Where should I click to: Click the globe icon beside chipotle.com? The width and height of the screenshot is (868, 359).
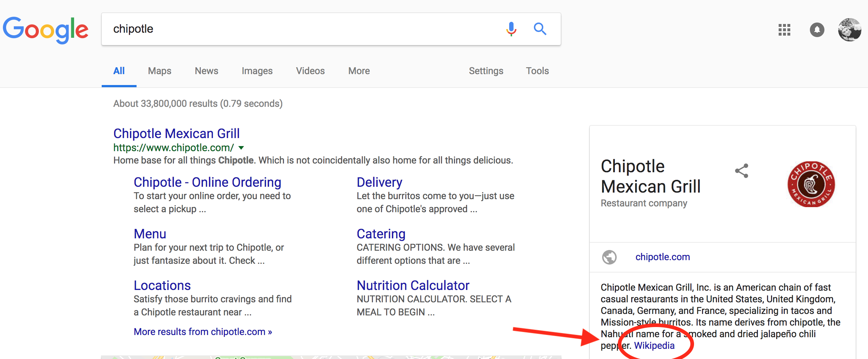pos(609,257)
